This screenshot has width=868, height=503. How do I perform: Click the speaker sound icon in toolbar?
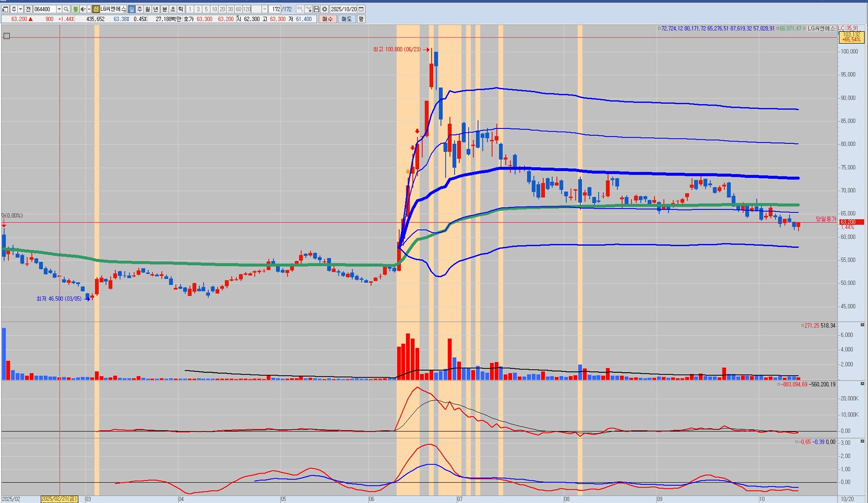pyautogui.click(x=83, y=9)
